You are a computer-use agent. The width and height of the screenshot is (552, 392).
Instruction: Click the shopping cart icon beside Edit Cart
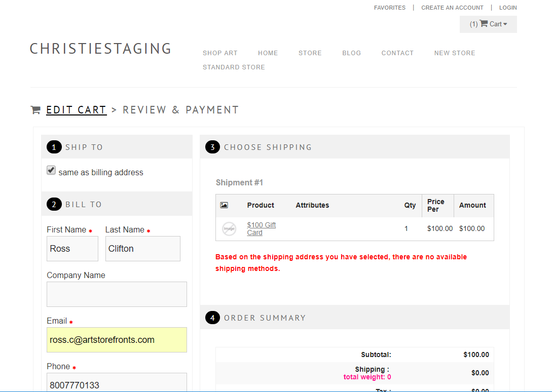[35, 110]
